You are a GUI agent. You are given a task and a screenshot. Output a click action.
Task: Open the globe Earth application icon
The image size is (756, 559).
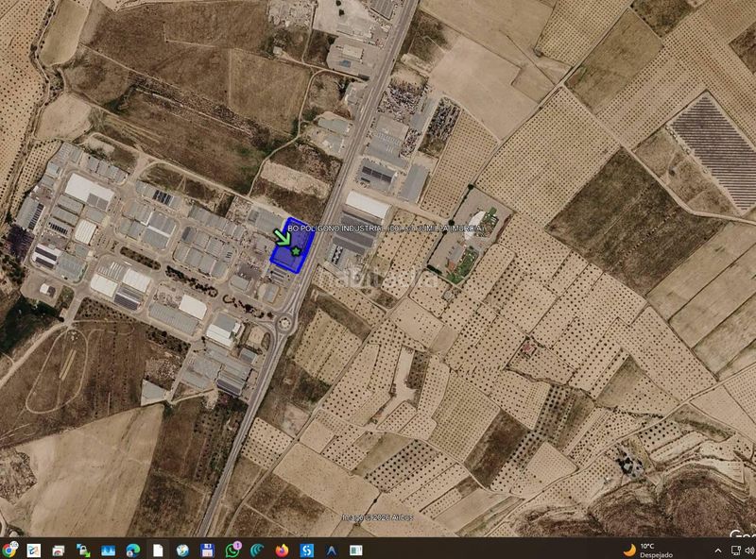182,550
